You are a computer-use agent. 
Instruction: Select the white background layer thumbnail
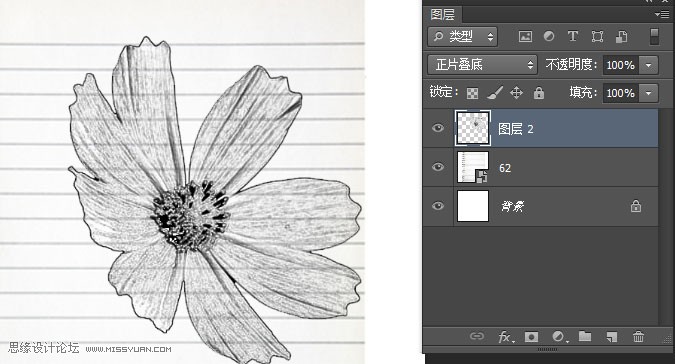(473, 206)
